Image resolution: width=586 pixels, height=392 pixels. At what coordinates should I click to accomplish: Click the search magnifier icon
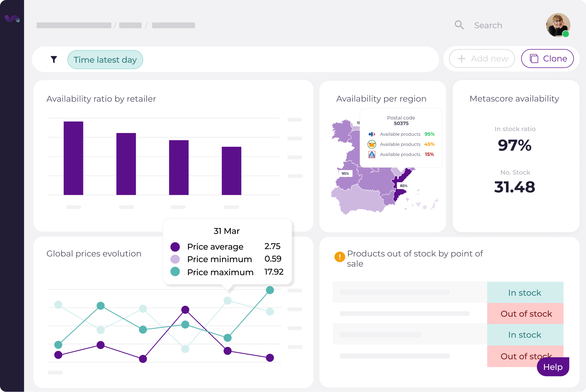coord(459,25)
